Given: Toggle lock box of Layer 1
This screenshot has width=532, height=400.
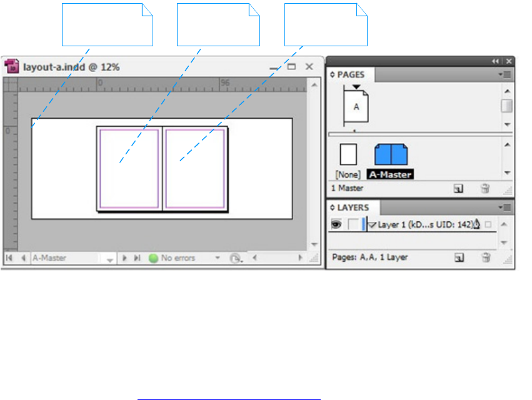Looking at the screenshot, I should tap(354, 224).
